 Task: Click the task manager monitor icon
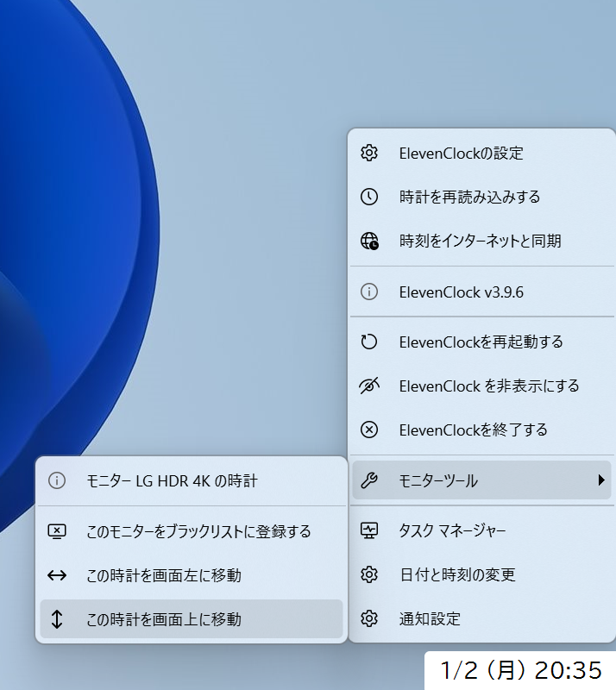pos(369,530)
